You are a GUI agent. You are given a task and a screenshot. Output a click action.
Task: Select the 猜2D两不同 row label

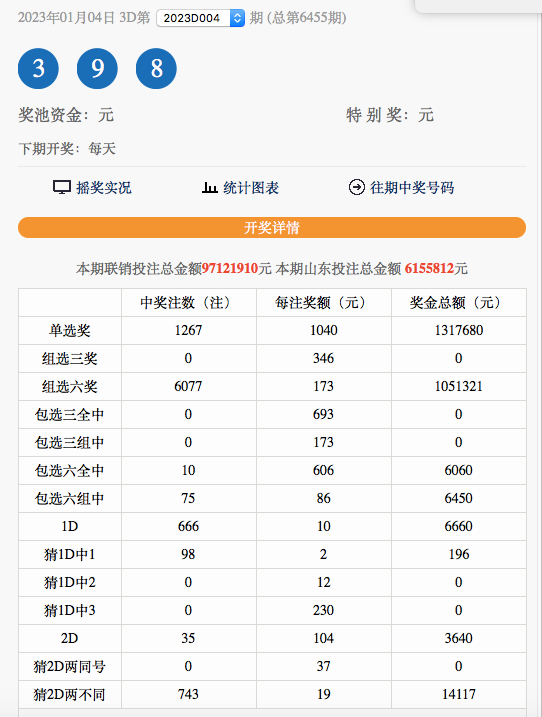point(70,694)
